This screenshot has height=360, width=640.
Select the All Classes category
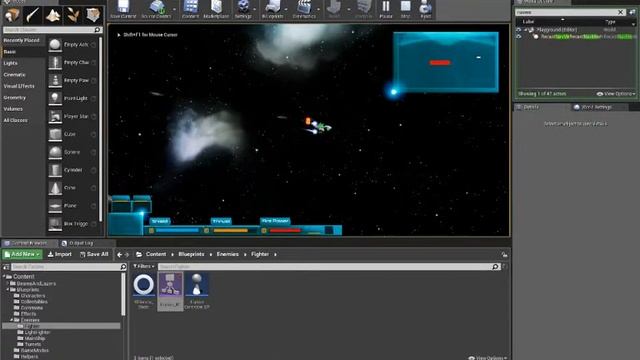(16, 120)
